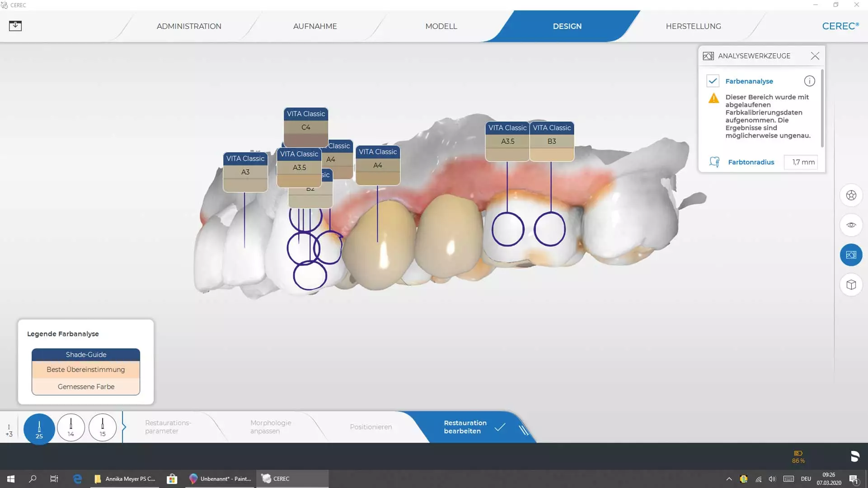This screenshot has width=868, height=488.
Task: Select tooth 15 restoration circle
Action: click(103, 428)
